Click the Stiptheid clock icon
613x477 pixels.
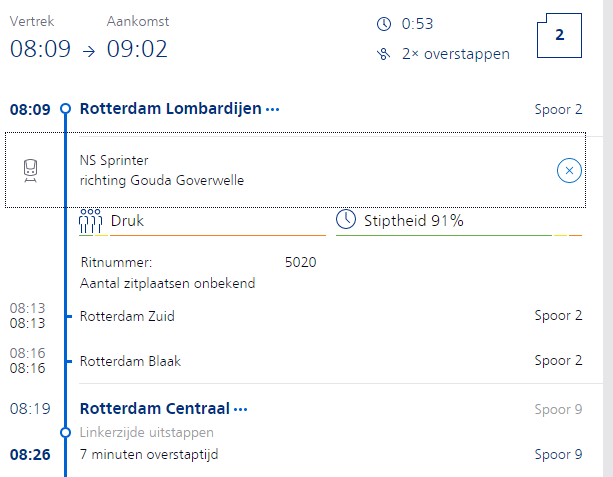tap(346, 219)
